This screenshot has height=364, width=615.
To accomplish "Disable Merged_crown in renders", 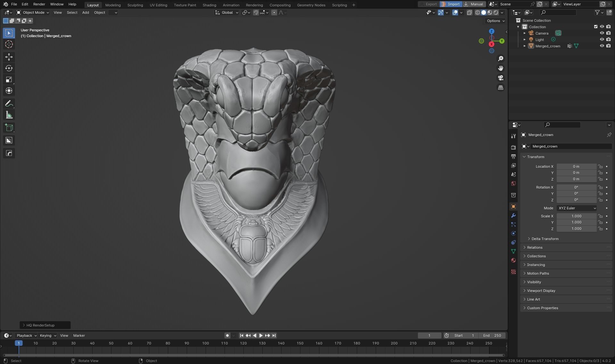I will point(608,46).
